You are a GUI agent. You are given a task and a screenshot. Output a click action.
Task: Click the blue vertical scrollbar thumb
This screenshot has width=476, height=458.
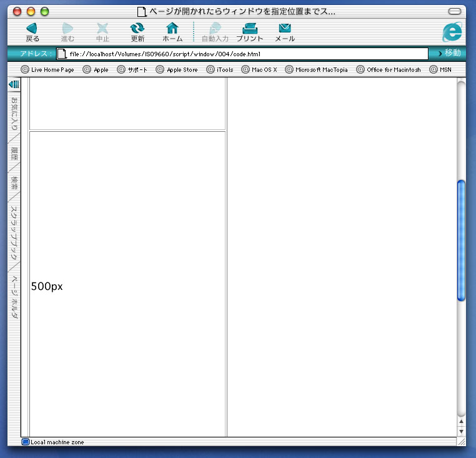tap(461, 241)
